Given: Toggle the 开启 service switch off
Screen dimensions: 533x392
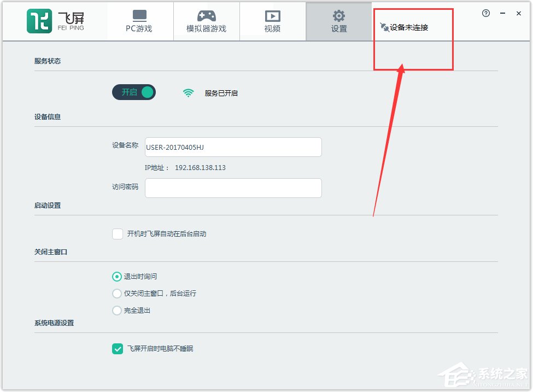Looking at the screenshot, I should 134,92.
